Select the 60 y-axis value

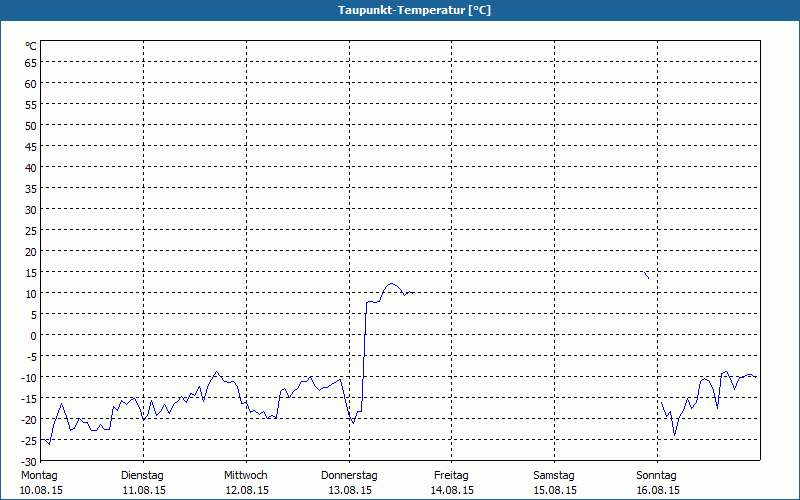tap(31, 84)
